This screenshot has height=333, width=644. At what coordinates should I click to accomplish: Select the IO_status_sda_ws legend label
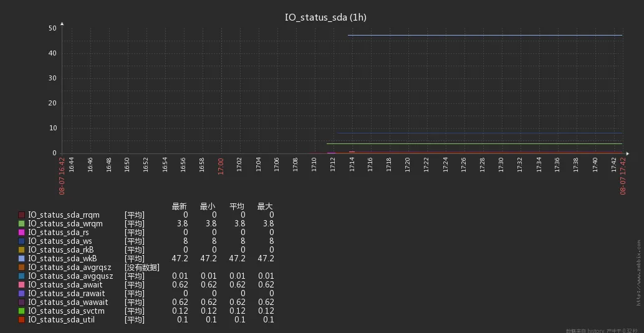pos(60,241)
